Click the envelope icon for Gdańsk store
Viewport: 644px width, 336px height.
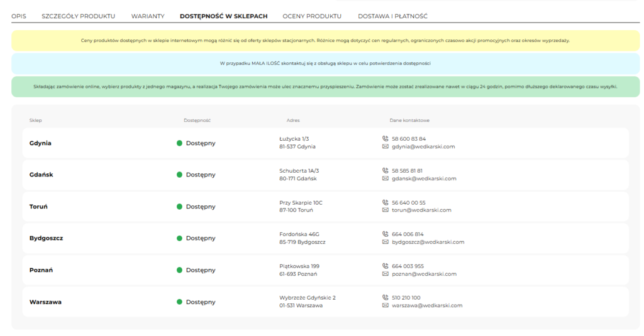[x=386, y=178]
